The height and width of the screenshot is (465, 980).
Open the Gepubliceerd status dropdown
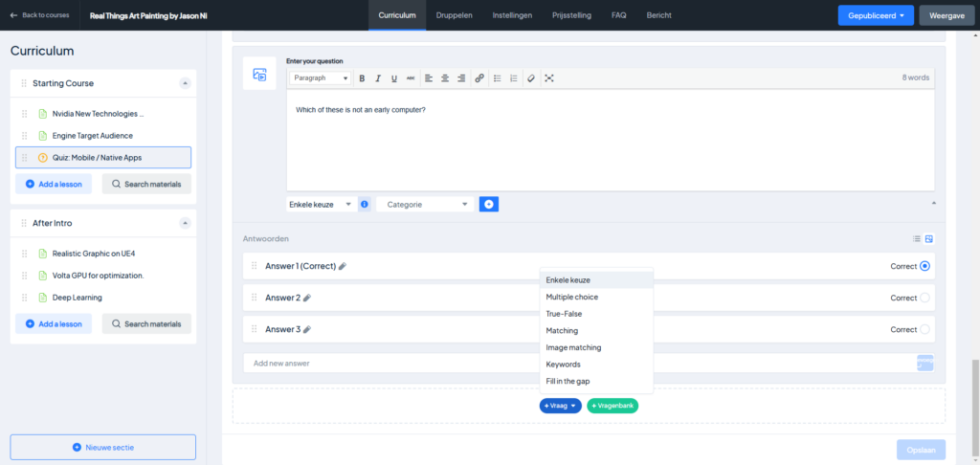point(877,15)
